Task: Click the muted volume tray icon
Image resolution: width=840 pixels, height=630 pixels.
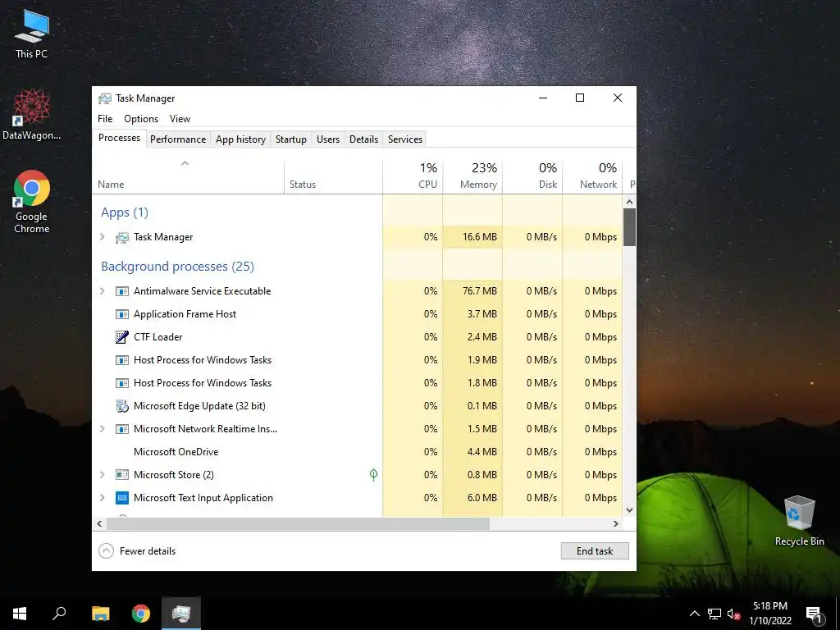Action: point(733,614)
